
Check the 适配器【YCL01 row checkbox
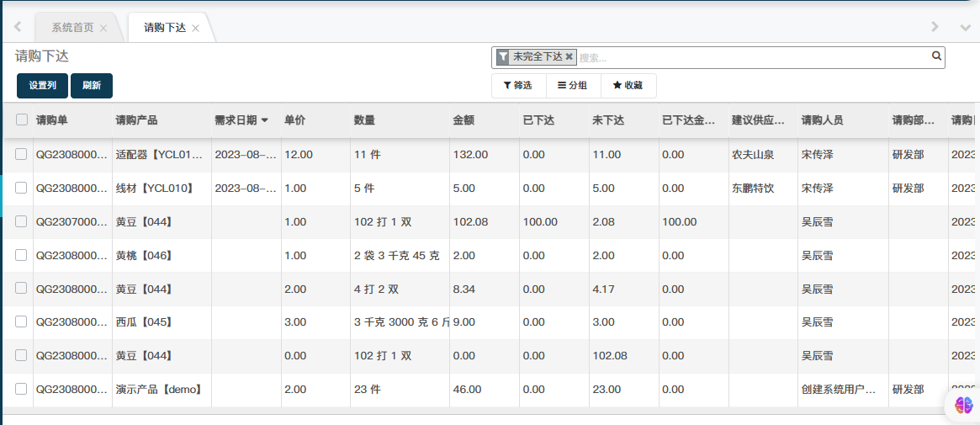21,154
